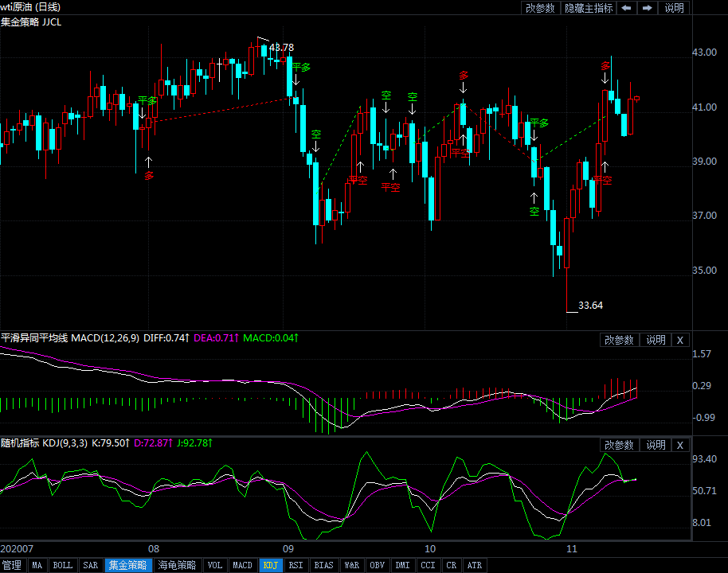Close the KDJ indicator panel with X
Viewport: 728px width, 573px height.
tap(679, 445)
